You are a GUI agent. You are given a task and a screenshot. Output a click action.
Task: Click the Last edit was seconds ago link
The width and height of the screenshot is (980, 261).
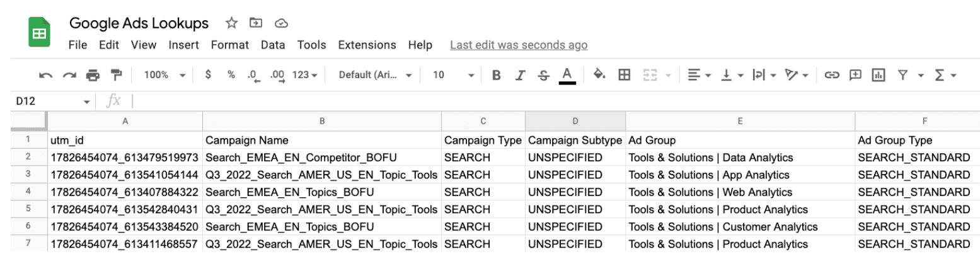[518, 45]
